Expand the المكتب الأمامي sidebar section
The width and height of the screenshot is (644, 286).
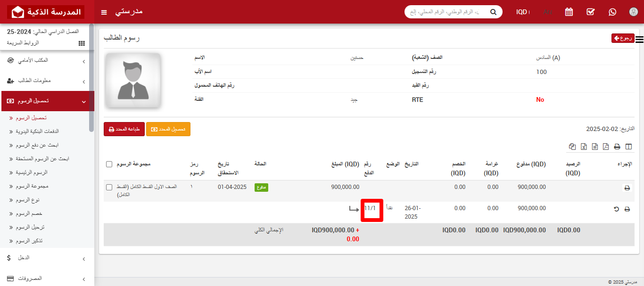(47, 61)
